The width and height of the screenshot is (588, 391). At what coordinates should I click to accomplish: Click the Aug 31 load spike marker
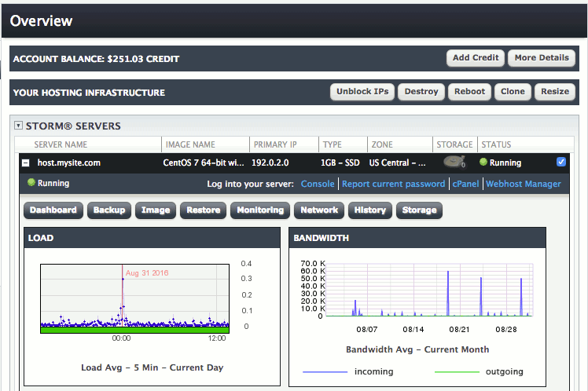[x=122, y=279]
